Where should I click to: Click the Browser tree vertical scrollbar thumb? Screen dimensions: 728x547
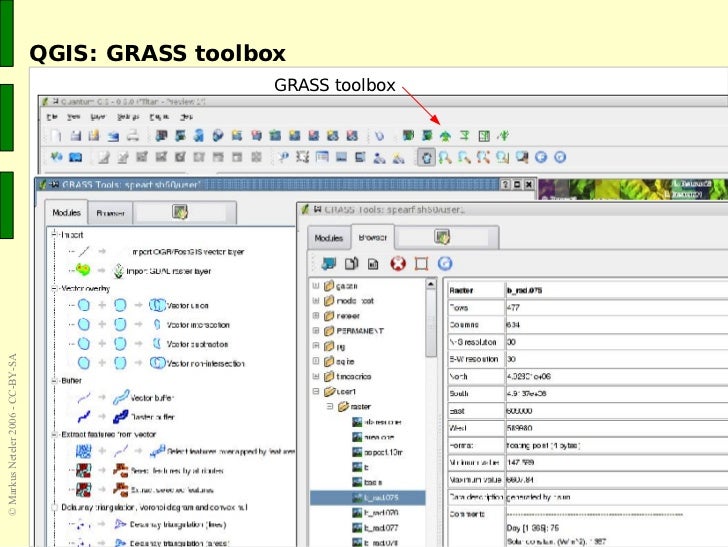pyautogui.click(x=431, y=324)
